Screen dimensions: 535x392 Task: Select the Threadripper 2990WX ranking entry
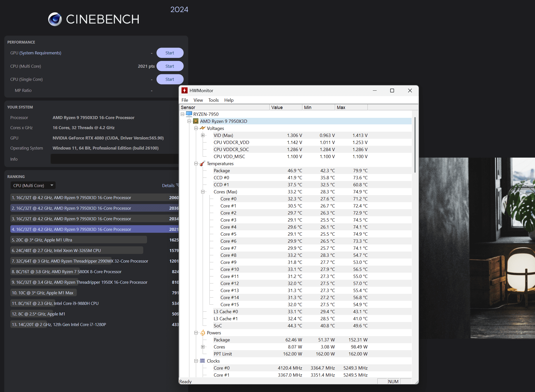pyautogui.click(x=94, y=261)
